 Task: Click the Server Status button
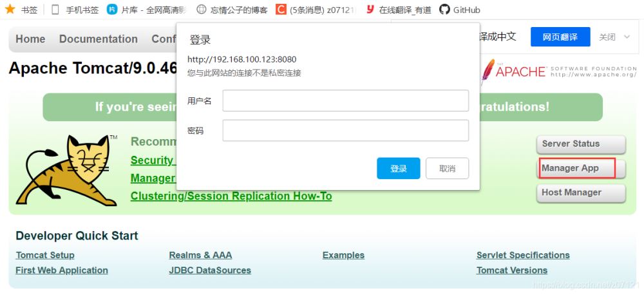tap(581, 144)
